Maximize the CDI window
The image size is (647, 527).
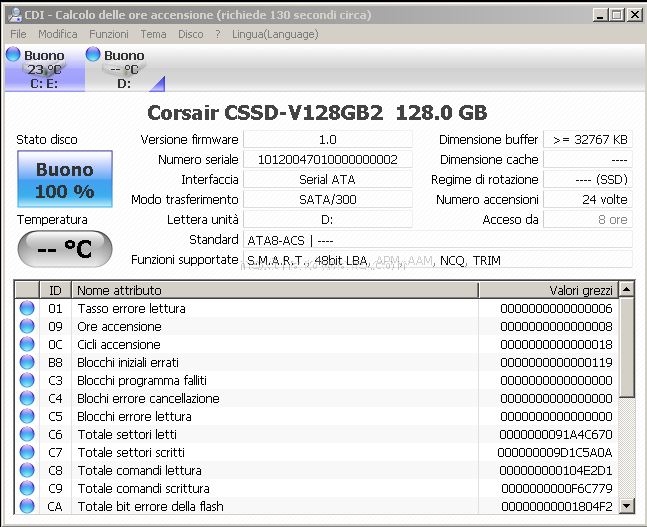pos(617,16)
